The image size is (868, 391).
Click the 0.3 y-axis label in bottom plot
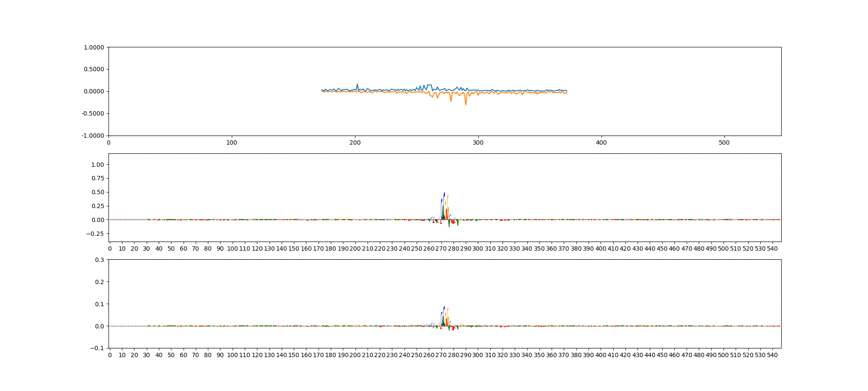(99, 260)
